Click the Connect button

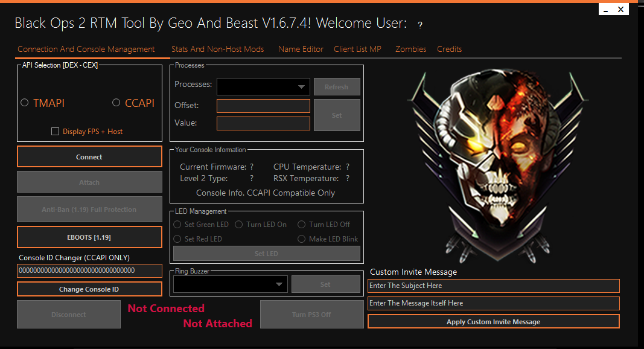click(x=89, y=156)
